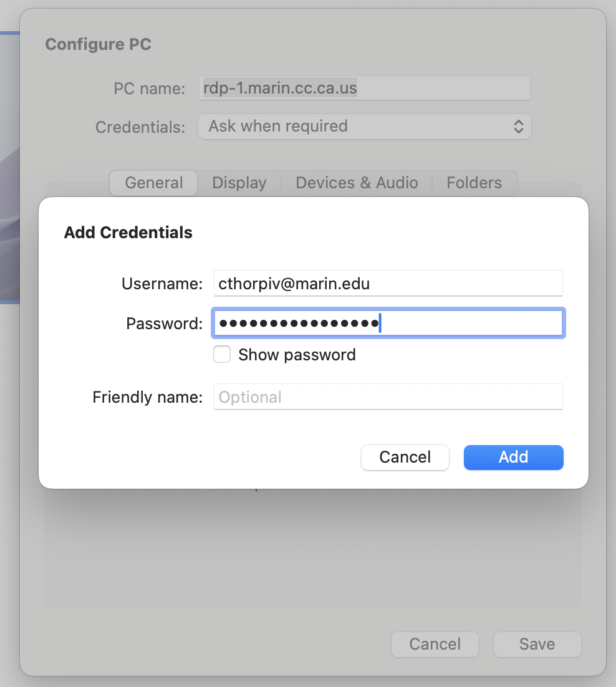Switch to the General tab
616x687 pixels.
pyautogui.click(x=154, y=183)
